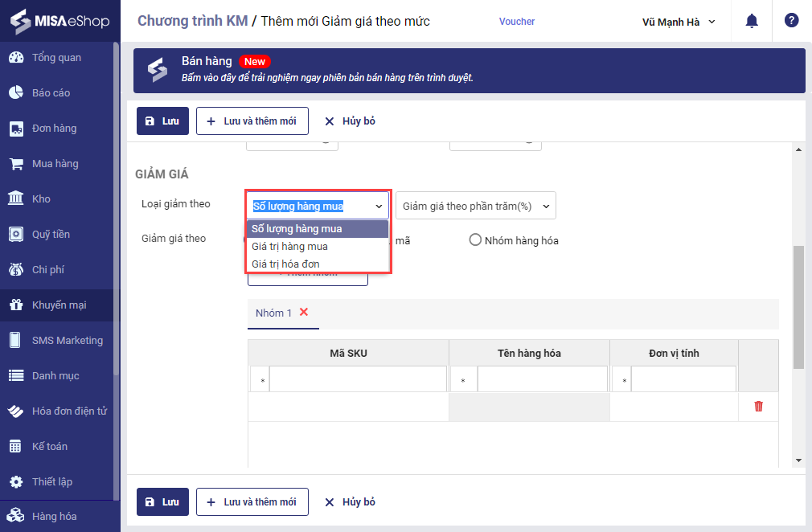Click the Mã SKU filter input field
The height and width of the screenshot is (532, 812).
point(358,379)
